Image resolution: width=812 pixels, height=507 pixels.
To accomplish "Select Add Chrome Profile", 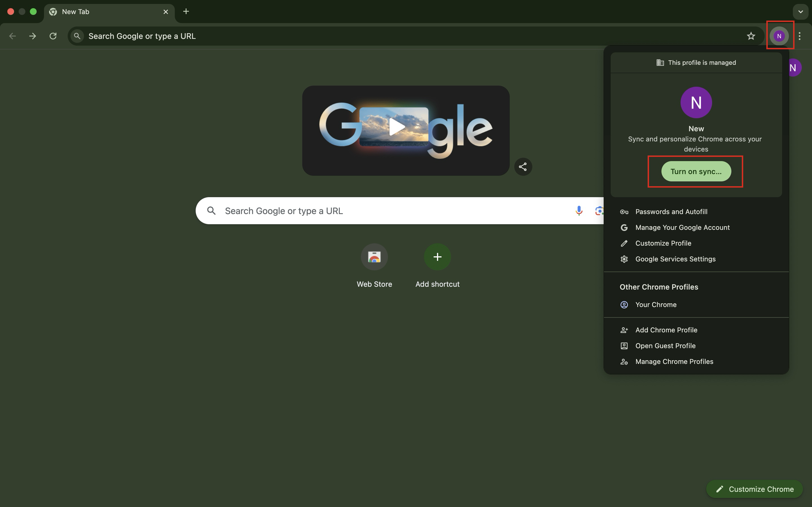I will click(x=666, y=330).
